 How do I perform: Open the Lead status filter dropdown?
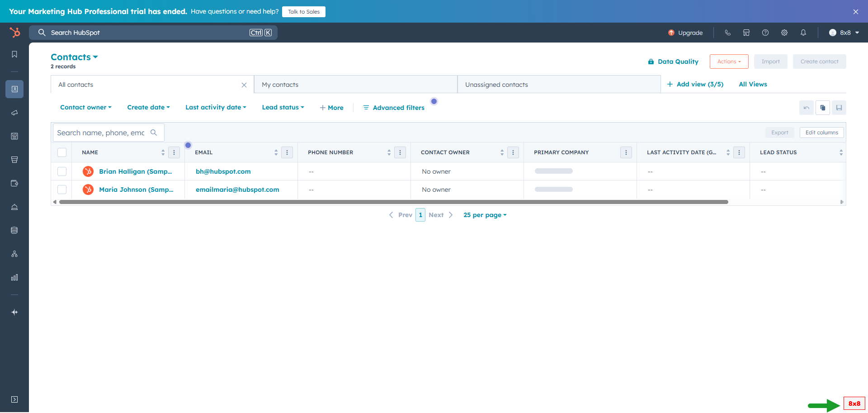tap(283, 107)
